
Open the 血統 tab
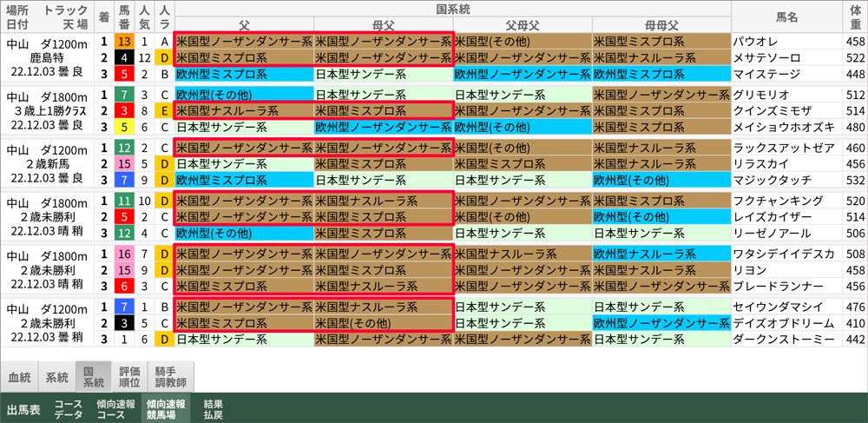tap(20, 377)
